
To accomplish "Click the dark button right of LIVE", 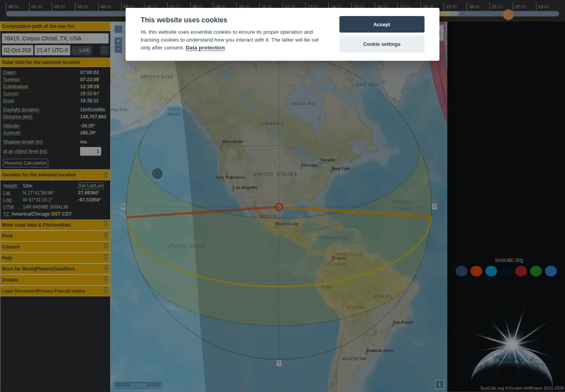I will pos(104,50).
